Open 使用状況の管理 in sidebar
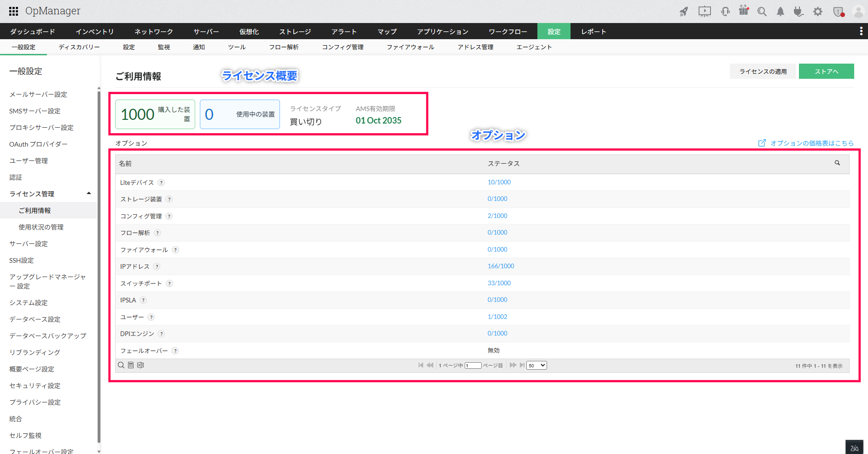Image resolution: width=868 pixels, height=454 pixels. [x=41, y=227]
